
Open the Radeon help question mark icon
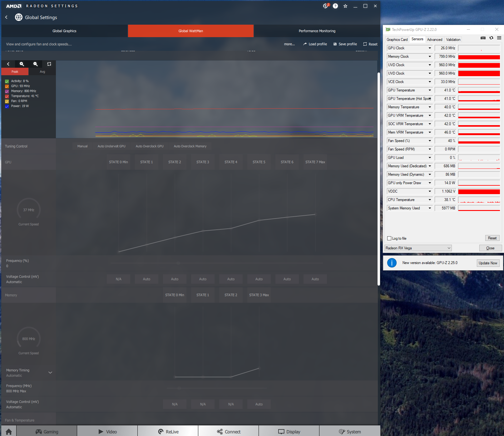tap(335, 6)
